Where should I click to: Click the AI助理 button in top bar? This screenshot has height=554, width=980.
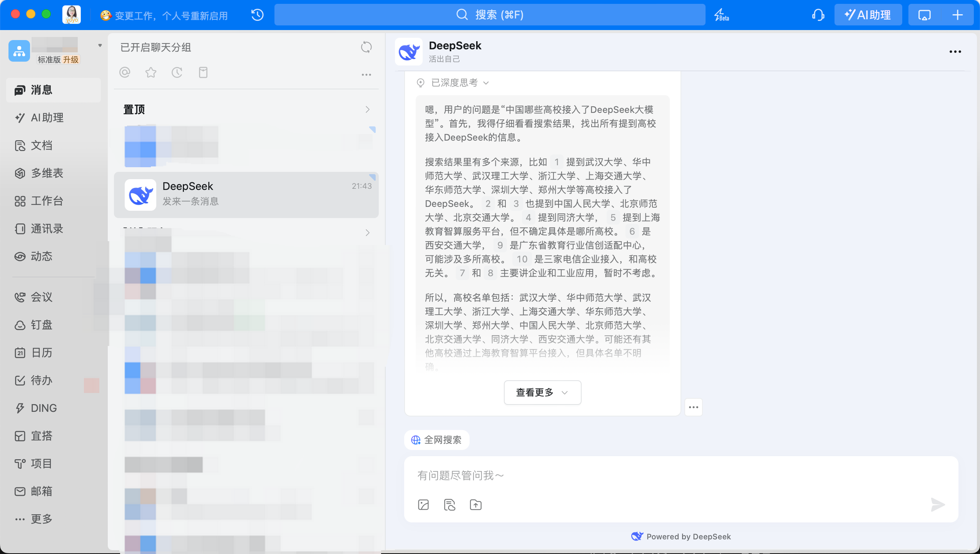tap(868, 15)
